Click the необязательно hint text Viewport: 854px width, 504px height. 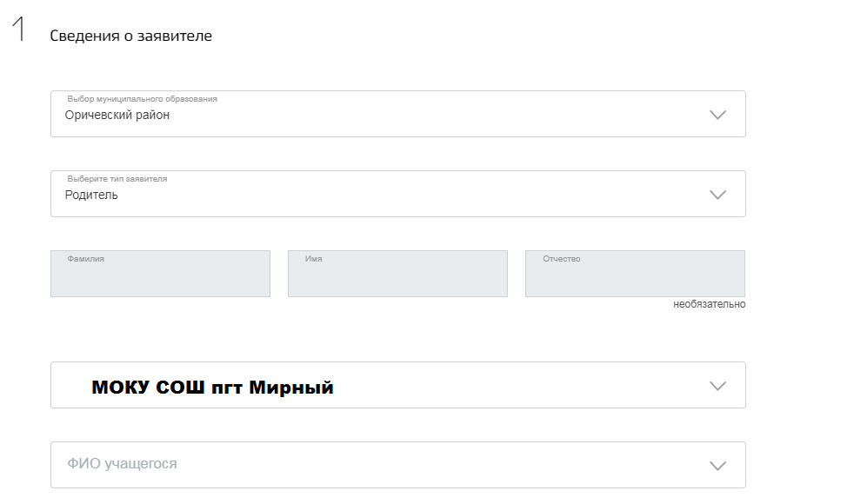(x=709, y=304)
